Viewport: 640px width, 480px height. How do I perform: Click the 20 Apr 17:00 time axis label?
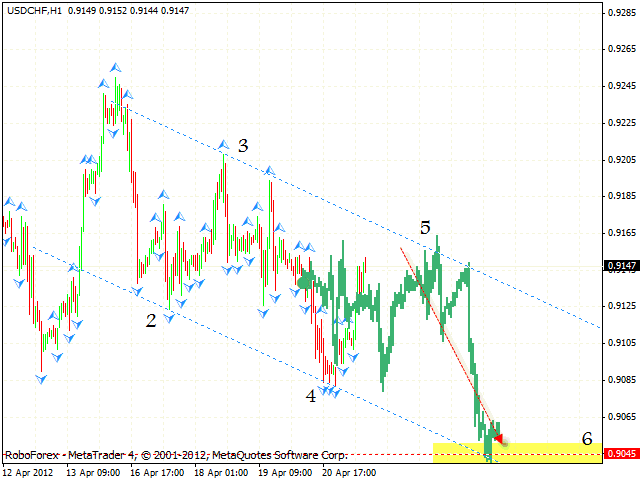[351, 471]
